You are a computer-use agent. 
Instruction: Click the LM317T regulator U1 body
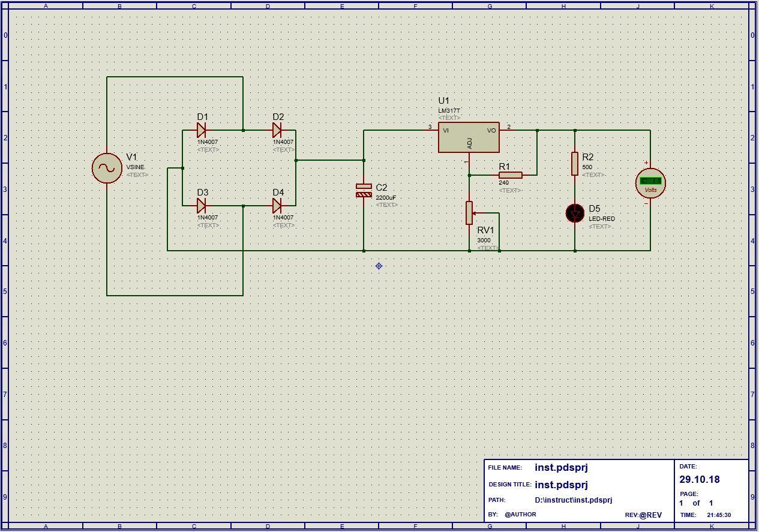468,137
